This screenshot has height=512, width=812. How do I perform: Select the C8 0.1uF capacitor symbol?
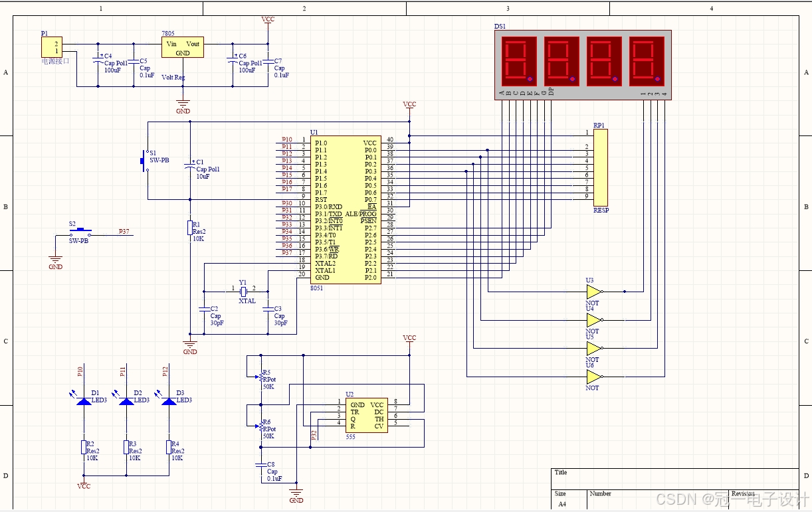point(261,466)
